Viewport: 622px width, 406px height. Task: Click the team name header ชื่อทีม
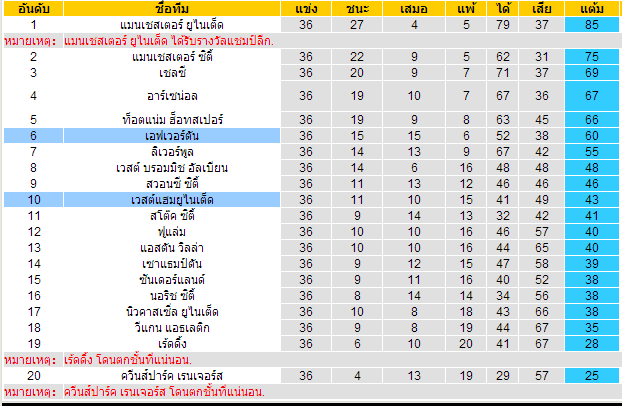(172, 9)
